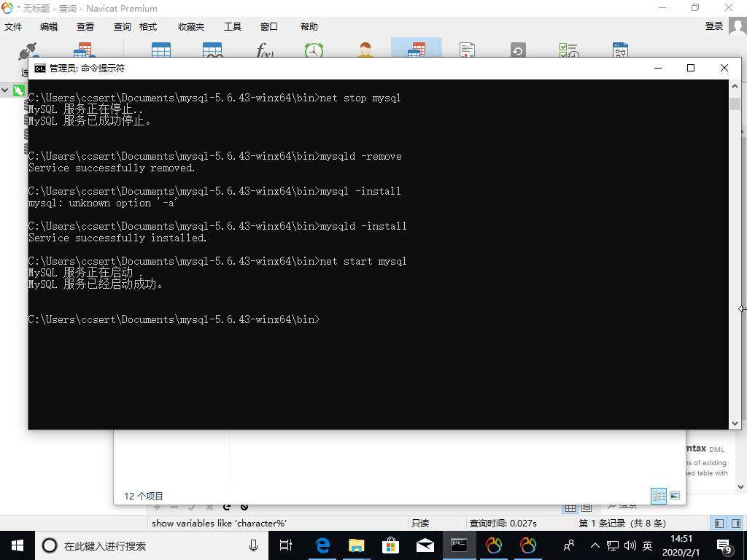Image resolution: width=747 pixels, height=560 pixels.
Task: Open the Event alarm clock icon
Action: click(x=314, y=50)
